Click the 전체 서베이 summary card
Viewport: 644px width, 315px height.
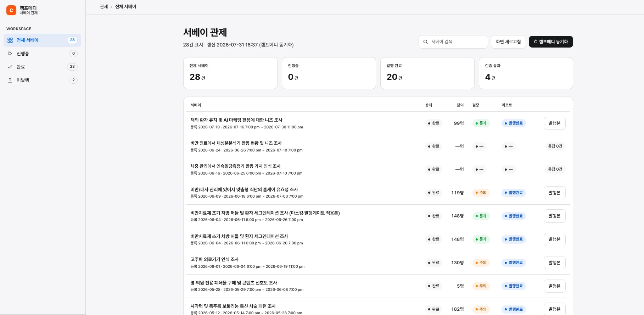pos(230,73)
